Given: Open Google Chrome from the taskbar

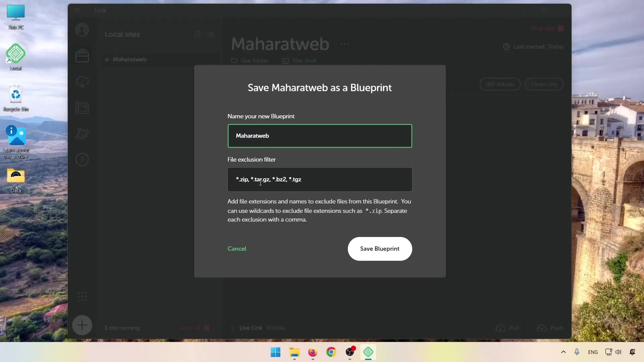Looking at the screenshot, I should click(x=331, y=352).
